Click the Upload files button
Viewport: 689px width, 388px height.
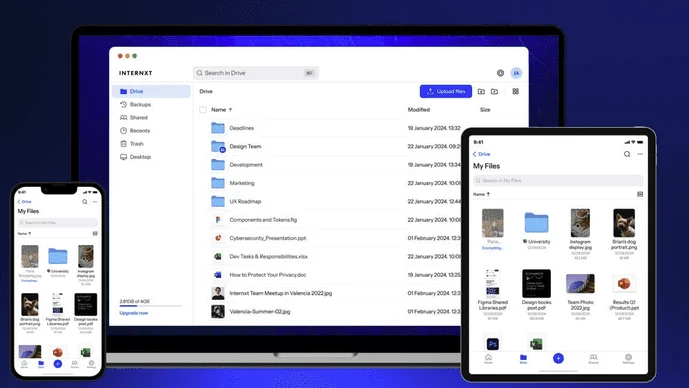[446, 91]
